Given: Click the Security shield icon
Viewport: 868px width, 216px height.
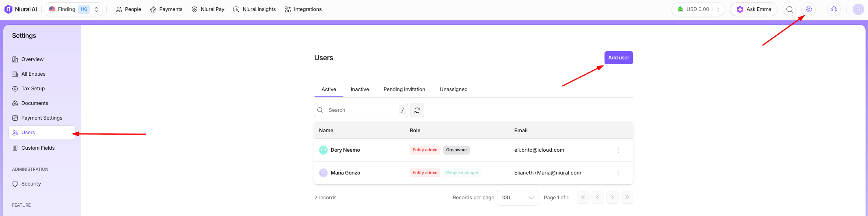Looking at the screenshot, I should coord(15,184).
